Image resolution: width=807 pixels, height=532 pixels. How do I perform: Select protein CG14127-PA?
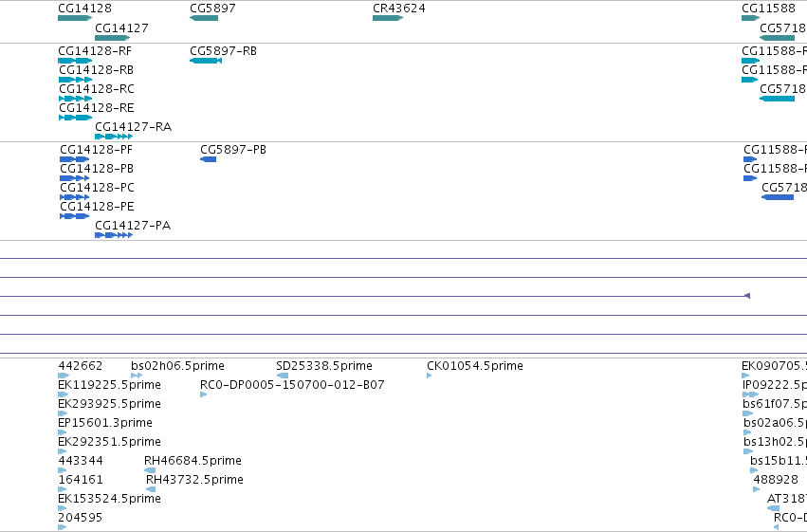pyautogui.click(x=133, y=226)
